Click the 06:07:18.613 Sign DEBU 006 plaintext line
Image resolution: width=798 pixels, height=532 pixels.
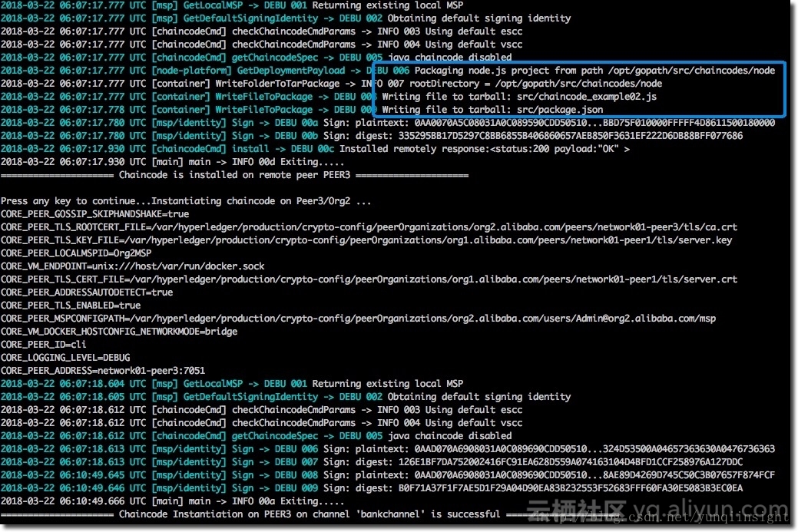click(x=388, y=449)
